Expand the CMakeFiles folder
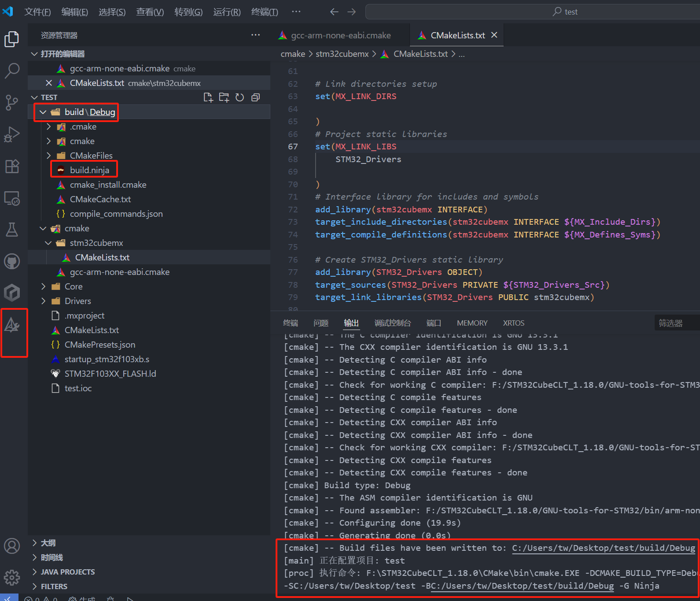Screen dimensions: 700x601 point(48,156)
